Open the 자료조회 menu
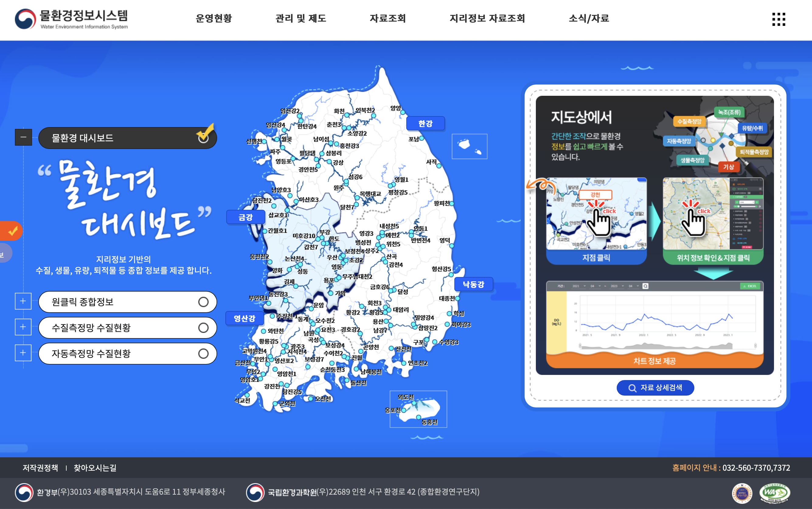 point(388,18)
